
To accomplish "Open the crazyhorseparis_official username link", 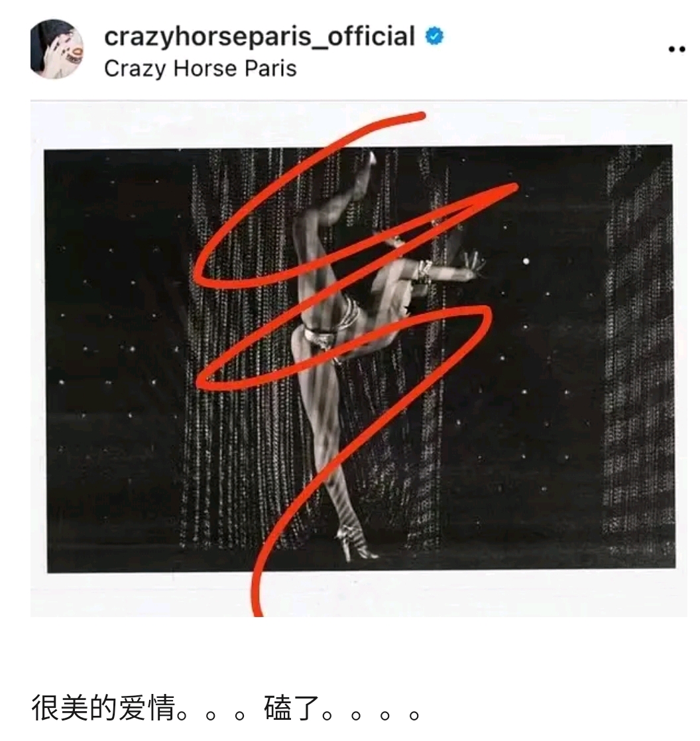I will [259, 37].
